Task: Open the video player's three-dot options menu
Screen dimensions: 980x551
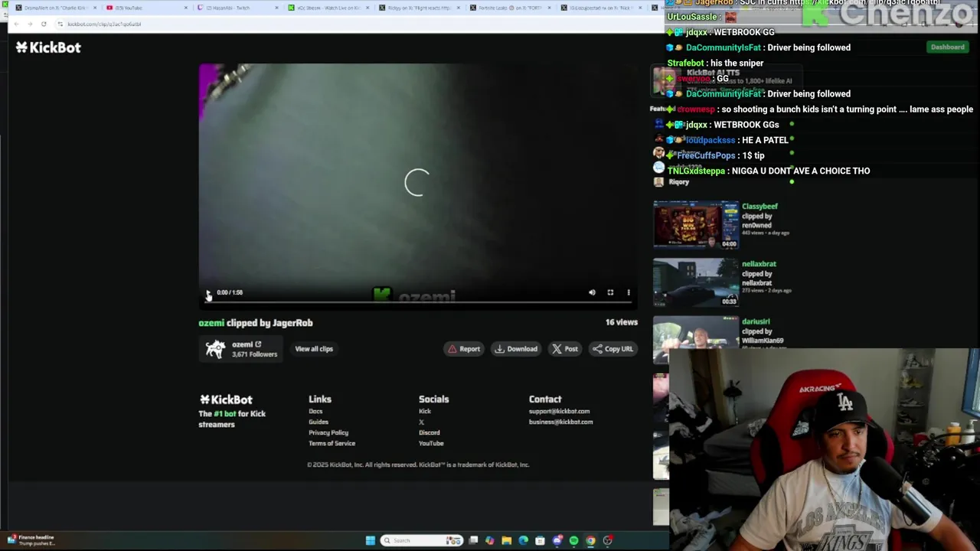Action: [629, 292]
